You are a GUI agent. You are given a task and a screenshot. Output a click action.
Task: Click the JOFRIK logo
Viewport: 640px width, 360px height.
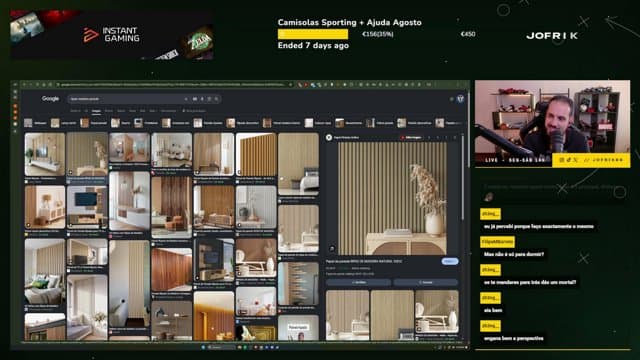click(552, 36)
